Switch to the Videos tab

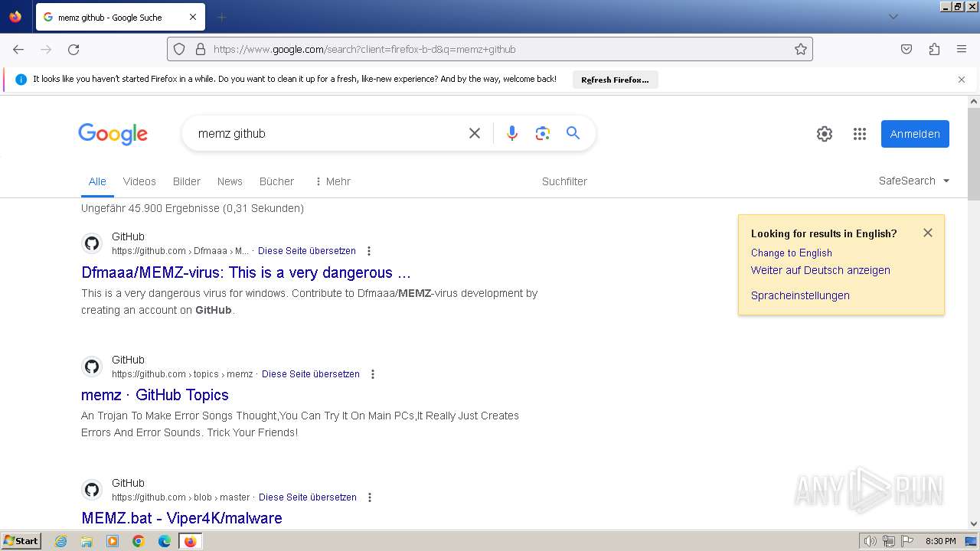click(x=139, y=181)
